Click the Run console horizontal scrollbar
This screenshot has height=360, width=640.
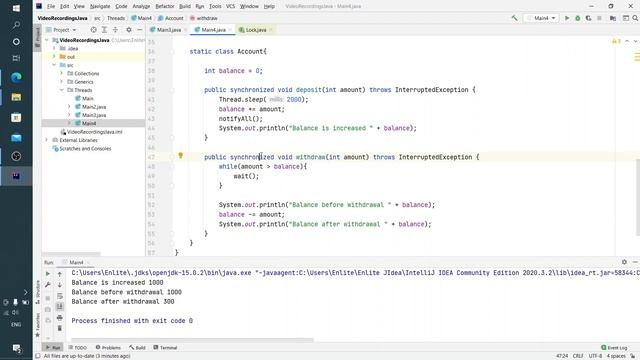pyautogui.click(x=192, y=340)
